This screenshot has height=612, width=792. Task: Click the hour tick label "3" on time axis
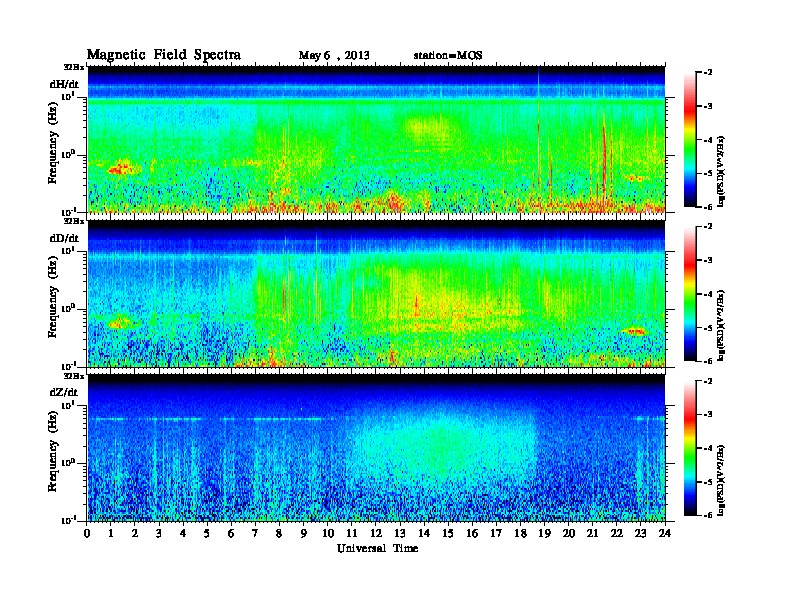click(159, 533)
